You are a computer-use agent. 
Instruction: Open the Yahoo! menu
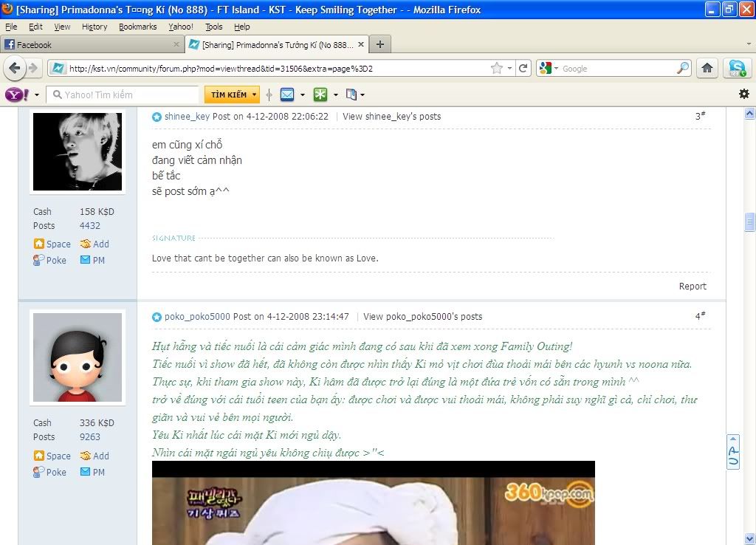[181, 27]
